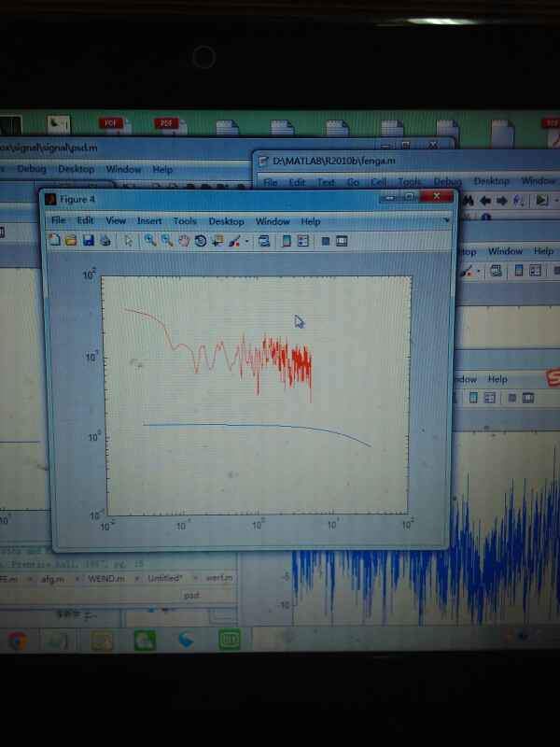Open Tools menu in Figure 4
This screenshot has width=560, height=747.
pyautogui.click(x=185, y=221)
